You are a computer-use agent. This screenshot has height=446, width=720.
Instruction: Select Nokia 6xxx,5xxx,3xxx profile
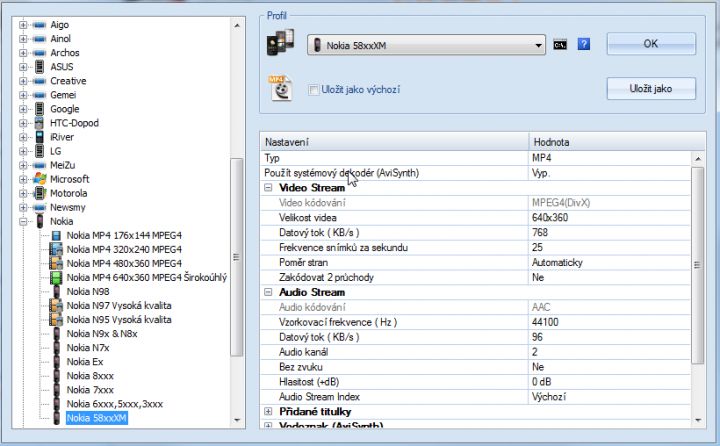[x=115, y=404]
